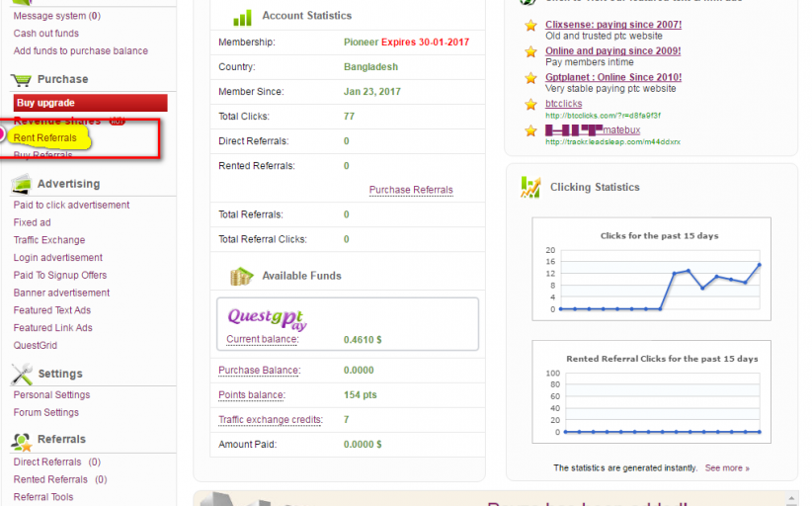812x506 pixels.
Task: Open the Rent Referrals link
Action: tap(44, 138)
